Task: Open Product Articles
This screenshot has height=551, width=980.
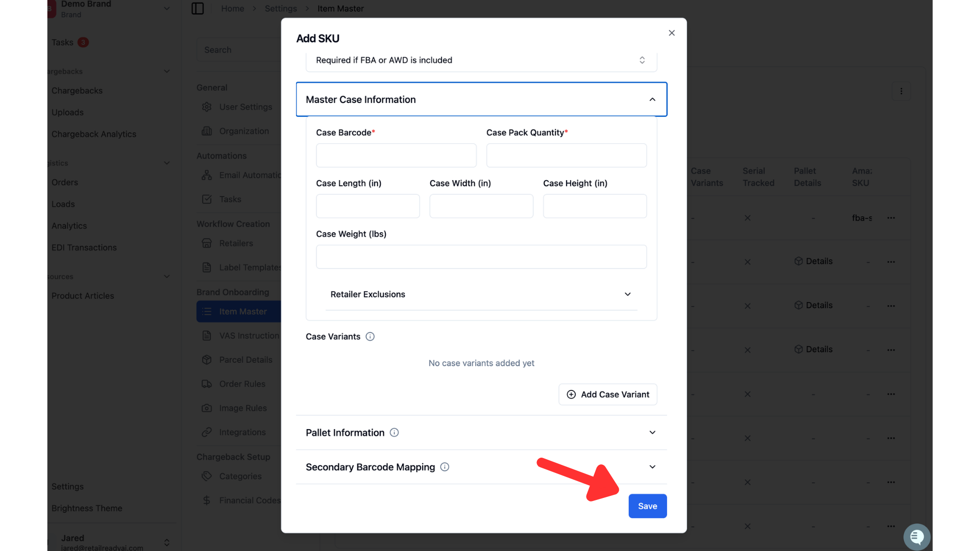Action: point(83,296)
